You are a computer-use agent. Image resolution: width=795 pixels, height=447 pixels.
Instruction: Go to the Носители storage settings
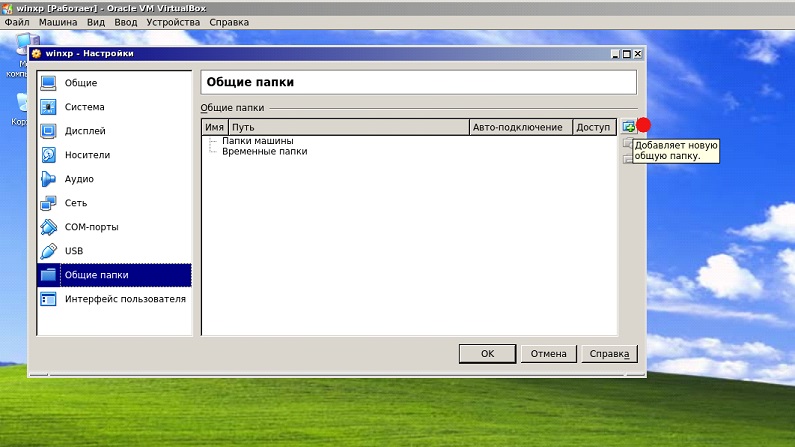pyautogui.click(x=87, y=155)
